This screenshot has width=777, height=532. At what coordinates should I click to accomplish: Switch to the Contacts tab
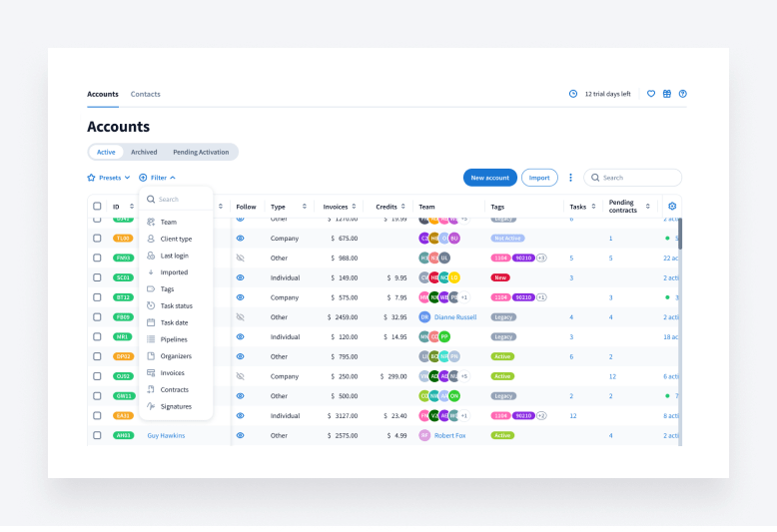coord(145,94)
